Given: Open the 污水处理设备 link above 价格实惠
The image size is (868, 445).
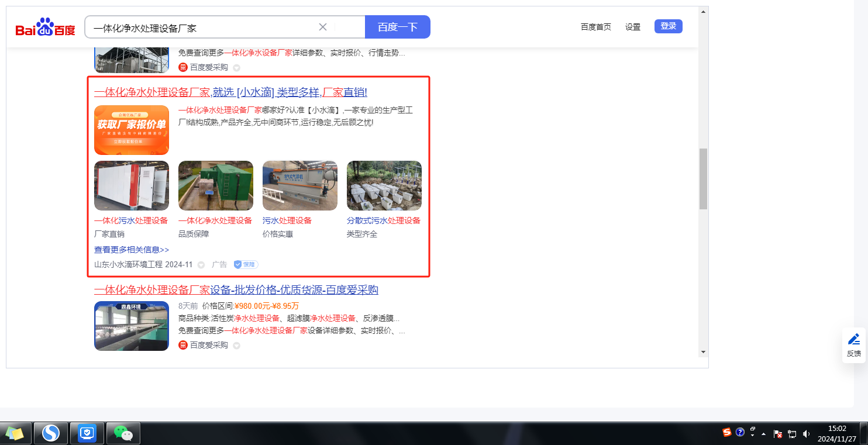Looking at the screenshot, I should click(287, 220).
